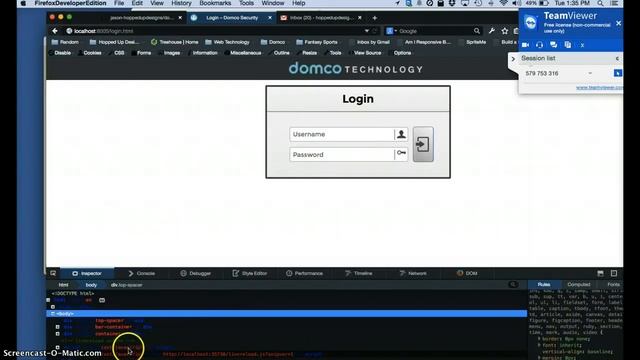Start TeamViewer video camera call

(x=526, y=45)
